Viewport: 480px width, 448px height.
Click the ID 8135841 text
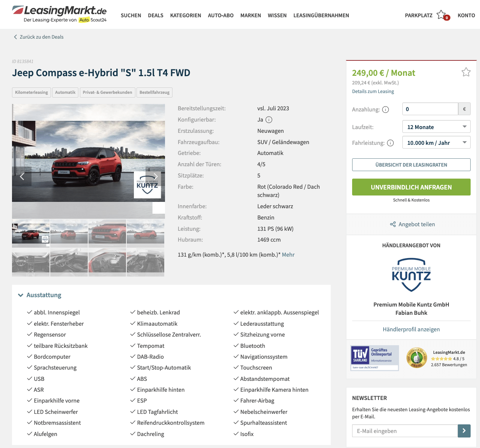22,61
